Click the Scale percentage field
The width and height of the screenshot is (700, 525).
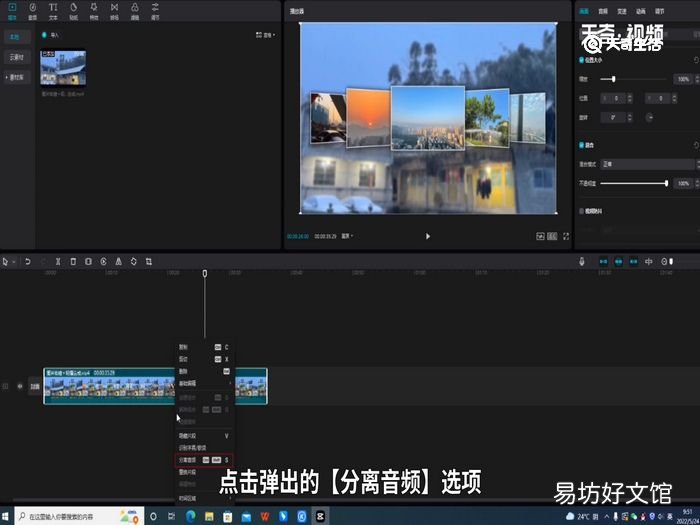683,79
